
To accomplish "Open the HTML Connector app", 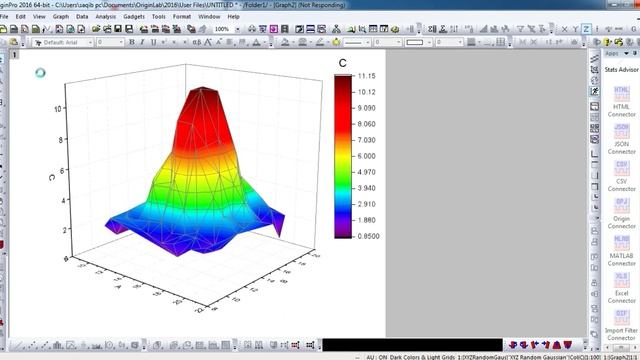I will (x=621, y=102).
